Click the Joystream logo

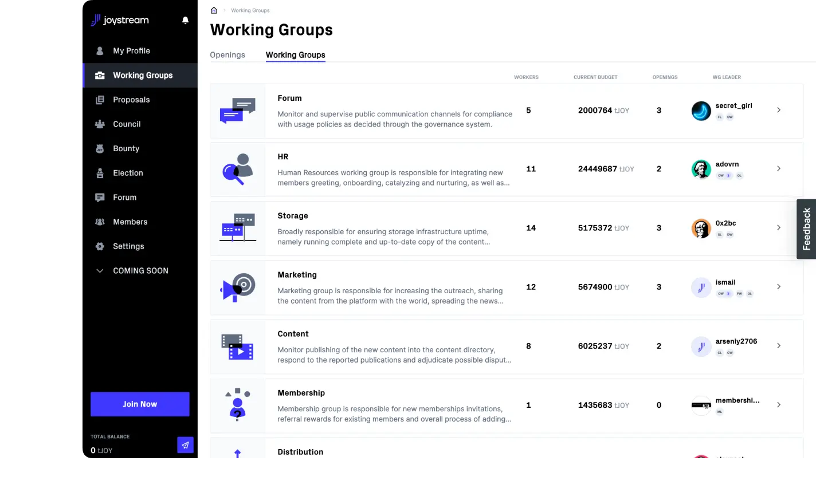click(119, 20)
